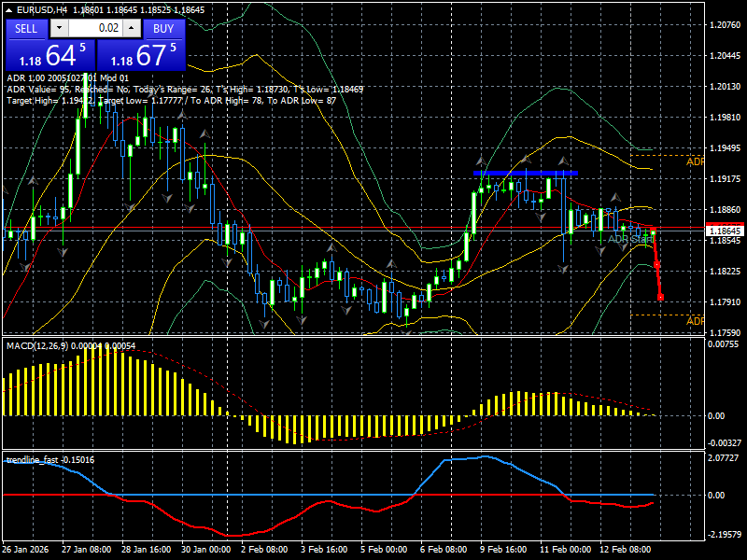747x560 pixels.
Task: Click the 5 Feb 00:00 time label
Action: [384, 550]
